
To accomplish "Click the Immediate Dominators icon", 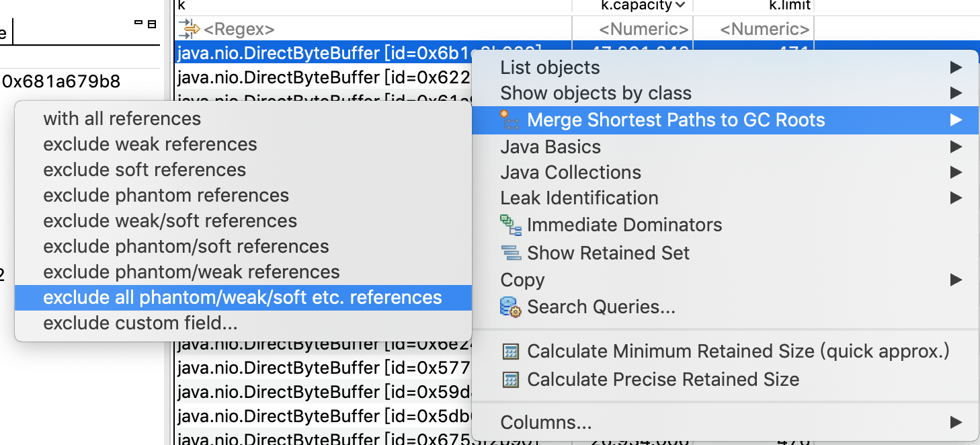I will (511, 225).
